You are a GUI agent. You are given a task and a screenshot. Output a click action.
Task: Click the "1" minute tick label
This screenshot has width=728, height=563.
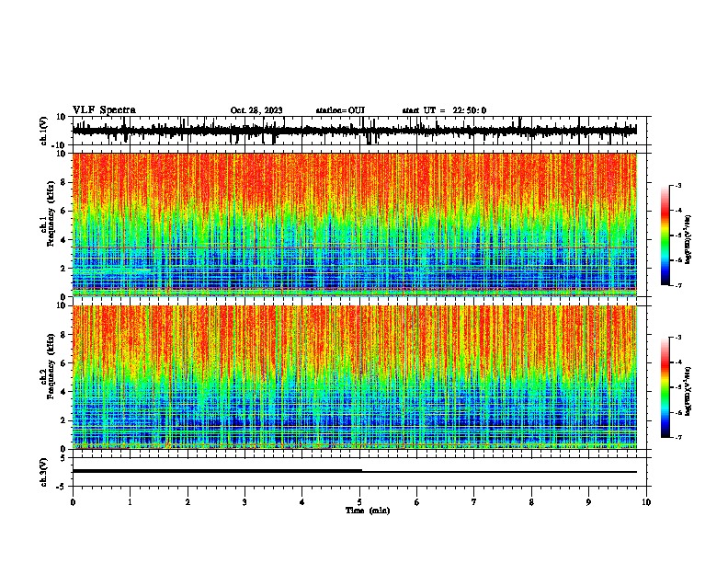[x=130, y=502]
